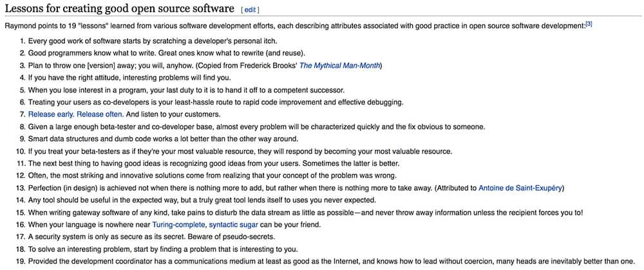Click lesson 4 about the right attitude
Viewport: 644px width, 270px height.
coord(130,78)
